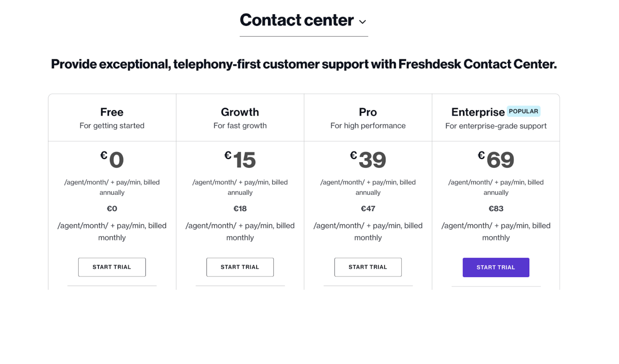Viewport: 619px width, 364px height.
Task: Expand the Contact center chevron arrow
Action: (x=362, y=22)
